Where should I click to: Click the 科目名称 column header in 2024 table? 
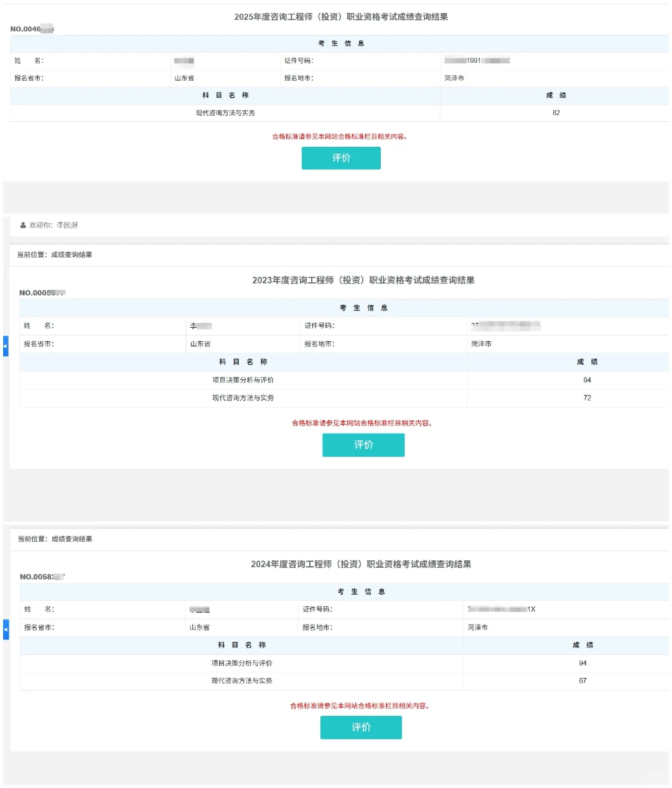tap(241, 645)
